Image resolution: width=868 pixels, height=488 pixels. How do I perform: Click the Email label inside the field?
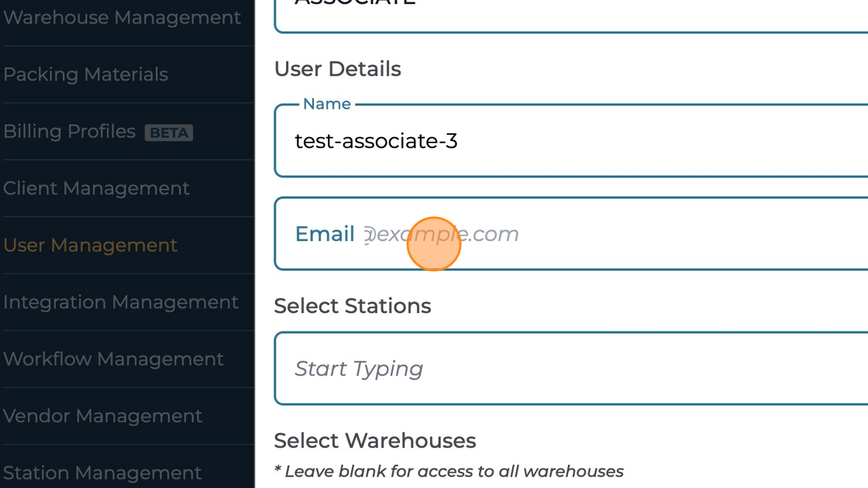324,234
